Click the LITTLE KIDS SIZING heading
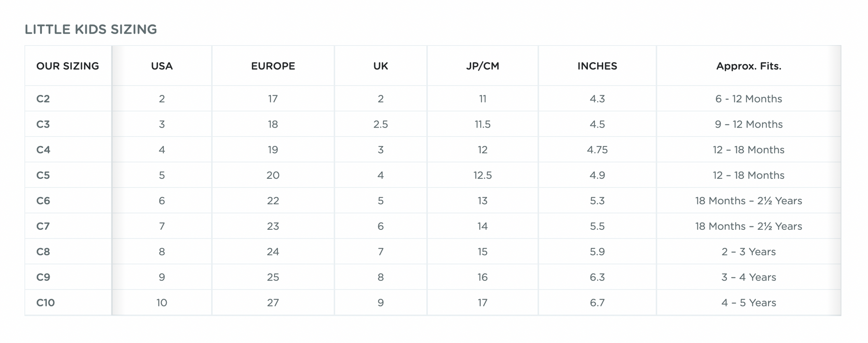 click(x=91, y=29)
